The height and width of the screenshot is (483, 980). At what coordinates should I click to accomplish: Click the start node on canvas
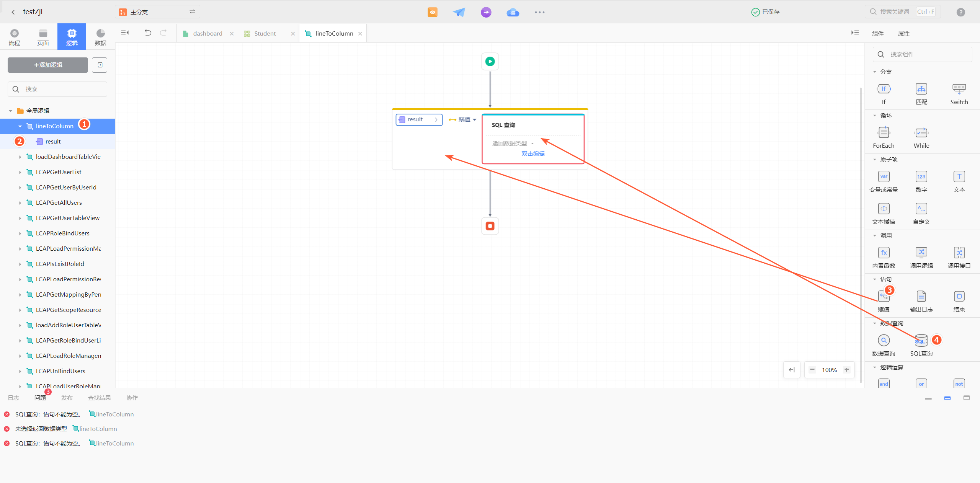click(490, 61)
